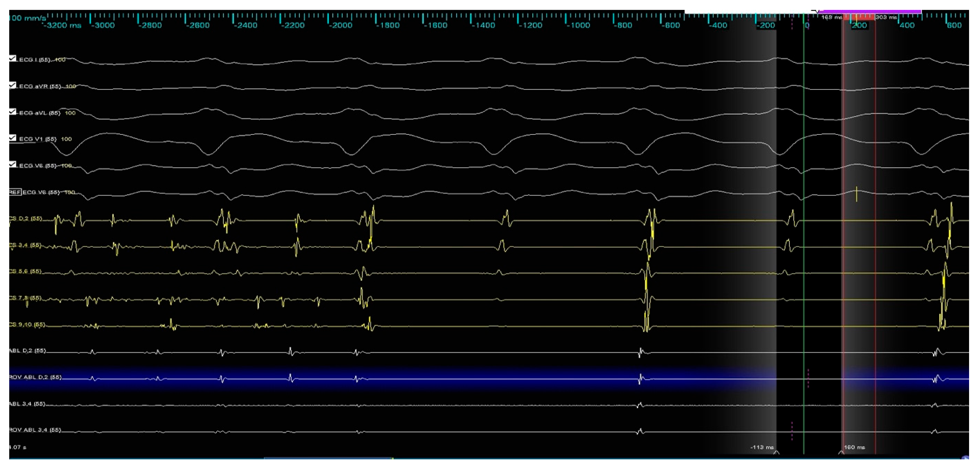Click the 303 ms label on ruler
980x473 pixels.
click(x=886, y=17)
